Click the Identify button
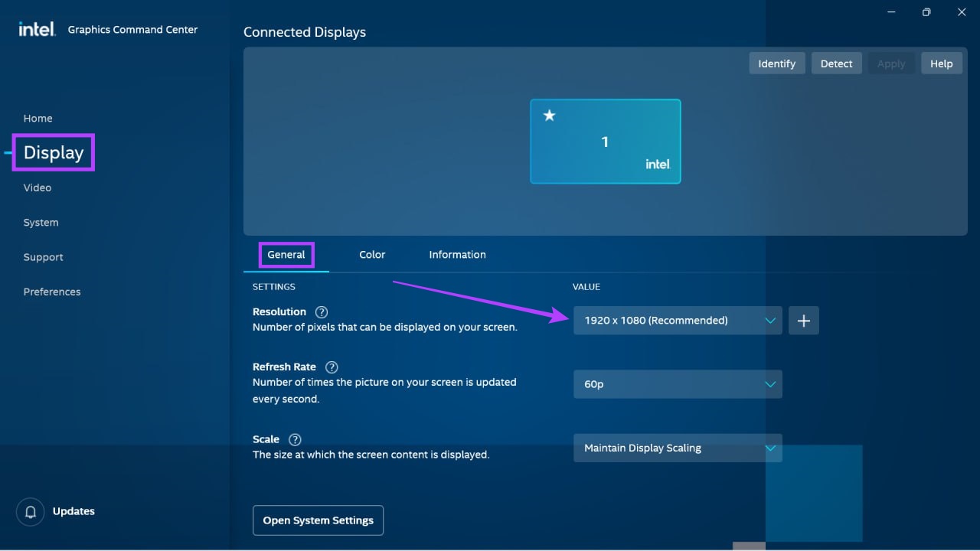Viewport: 980px width, 551px height. [777, 64]
